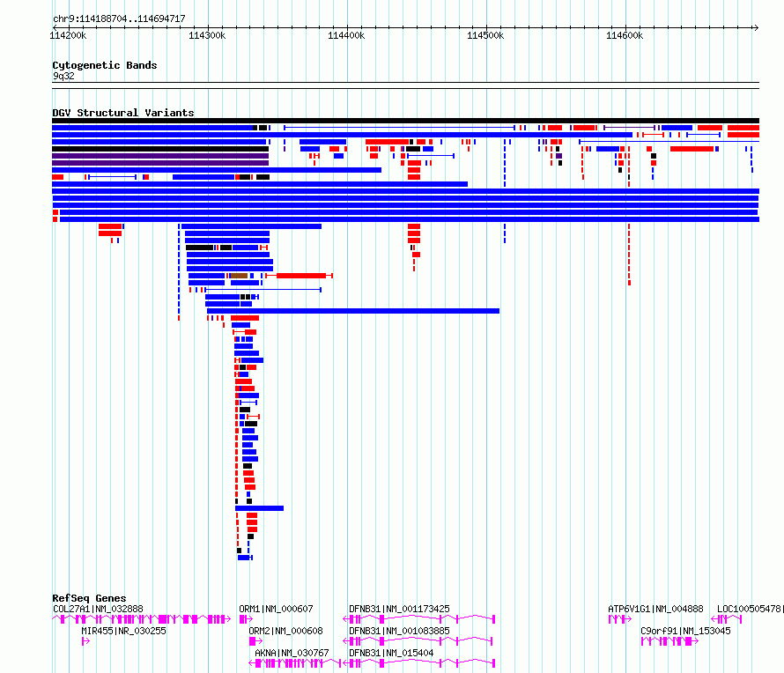The image size is (784, 673).
Task: Select gene label C9orf91|NM_153045
Action: [685, 631]
